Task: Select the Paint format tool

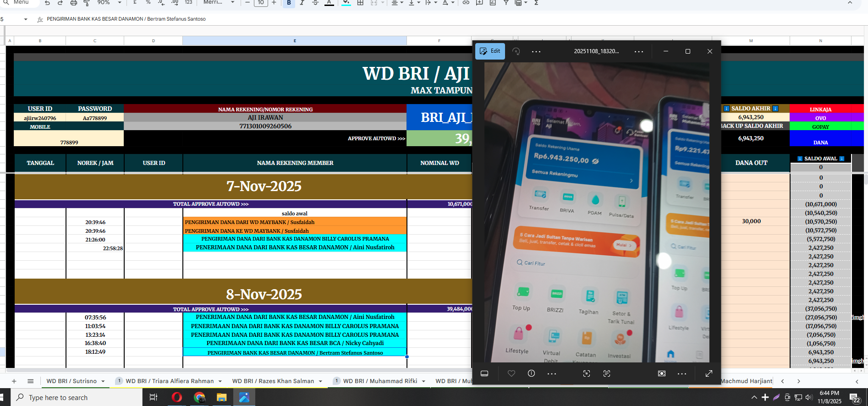Action: click(x=87, y=3)
